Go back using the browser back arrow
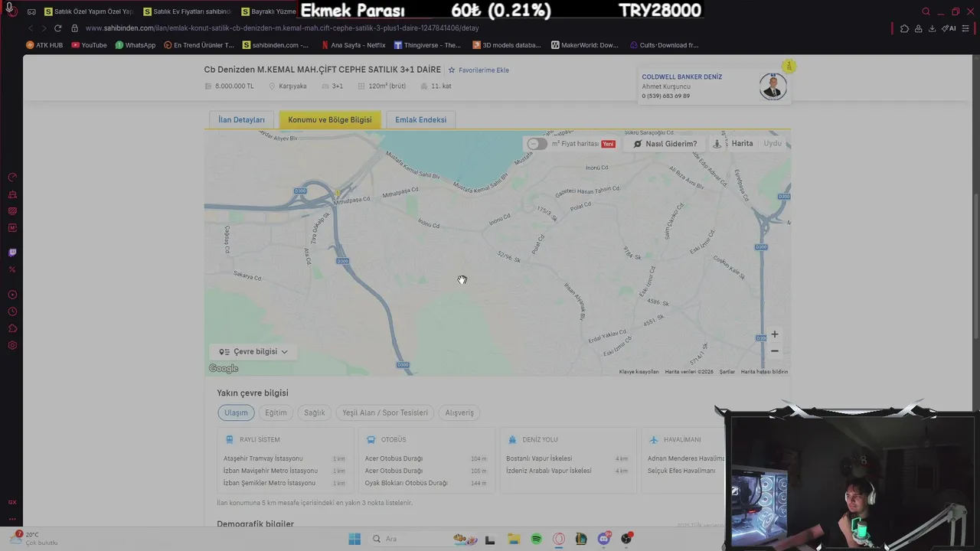This screenshot has height=551, width=980. pyautogui.click(x=31, y=28)
